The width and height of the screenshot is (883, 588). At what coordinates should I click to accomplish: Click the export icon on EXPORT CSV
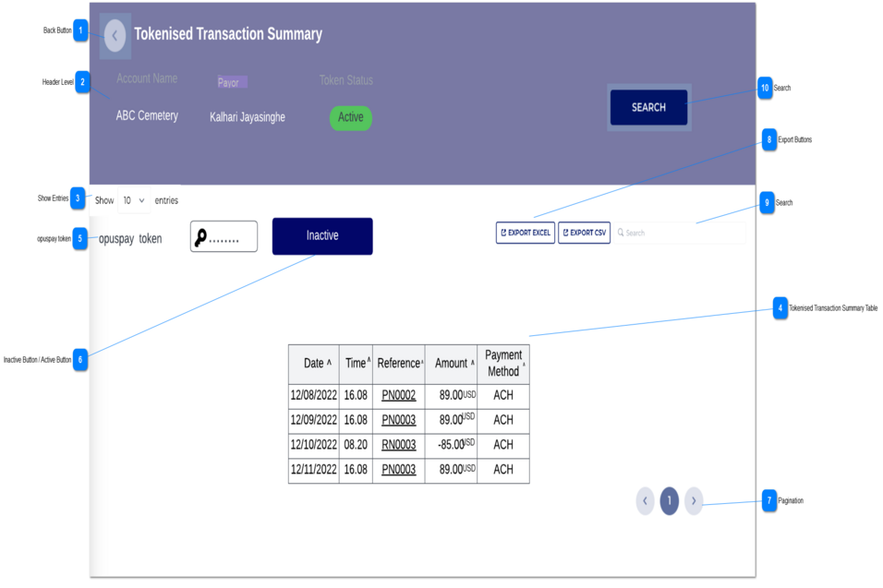tap(564, 233)
